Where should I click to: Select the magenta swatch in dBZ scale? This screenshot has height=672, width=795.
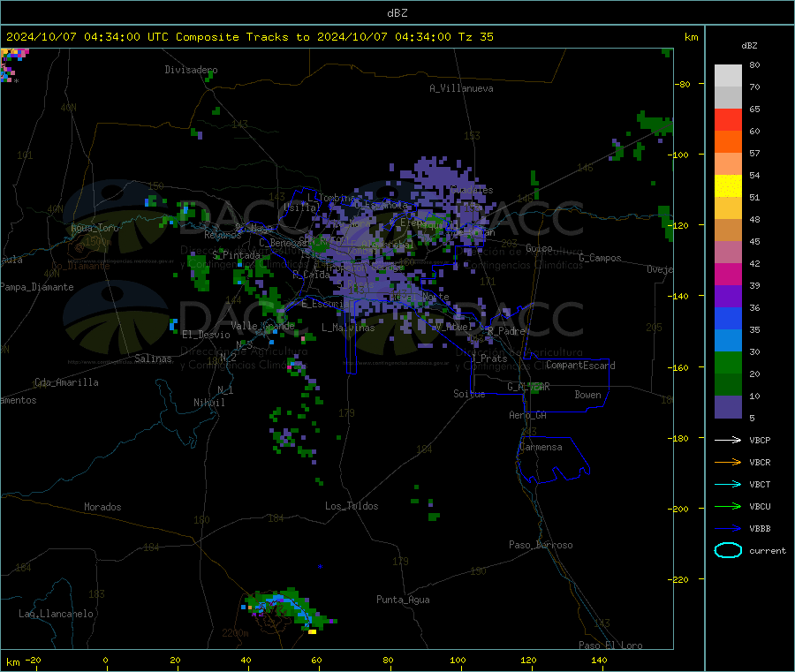[x=728, y=274]
